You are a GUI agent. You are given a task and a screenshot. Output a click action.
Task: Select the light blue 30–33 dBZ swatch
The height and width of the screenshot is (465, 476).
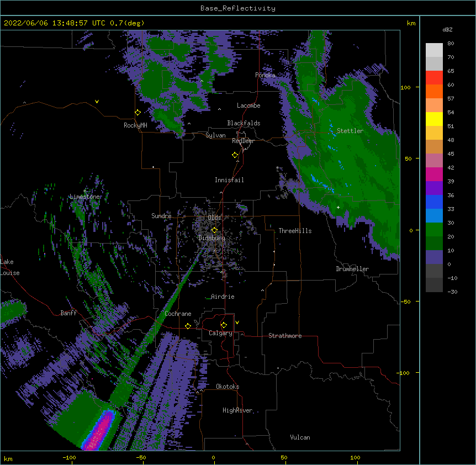click(x=434, y=216)
